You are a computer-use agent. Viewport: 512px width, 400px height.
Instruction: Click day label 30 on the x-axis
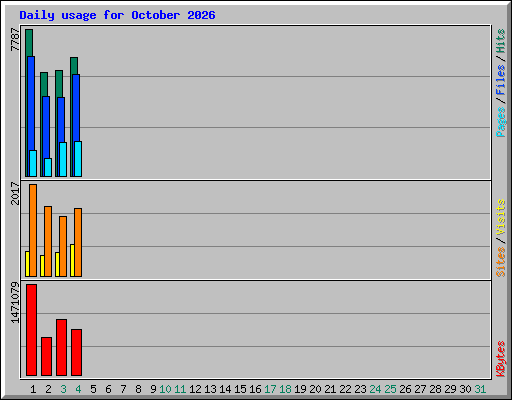(465, 389)
